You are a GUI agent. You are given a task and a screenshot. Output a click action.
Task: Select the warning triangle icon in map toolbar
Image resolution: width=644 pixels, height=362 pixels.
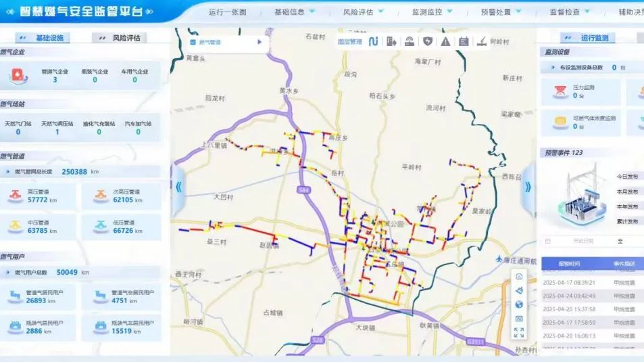(445, 41)
